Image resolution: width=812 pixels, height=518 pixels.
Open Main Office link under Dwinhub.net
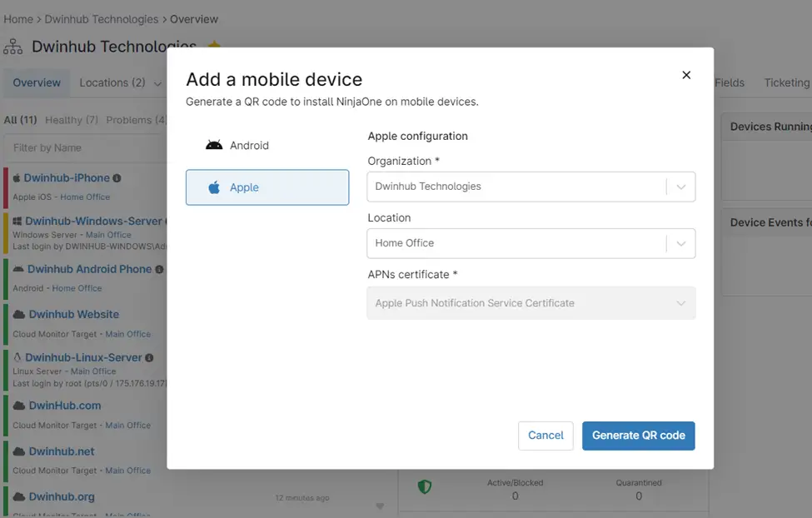(128, 471)
